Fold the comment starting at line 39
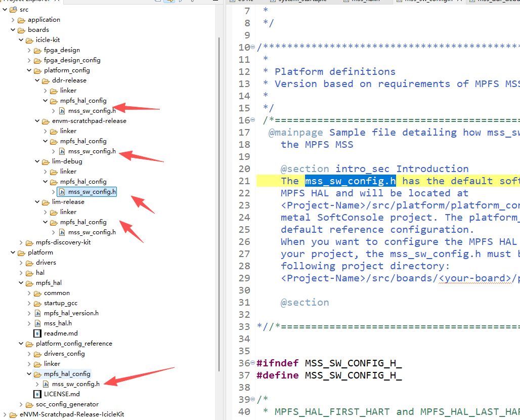Screen dimensions: 520x420 (x=253, y=399)
